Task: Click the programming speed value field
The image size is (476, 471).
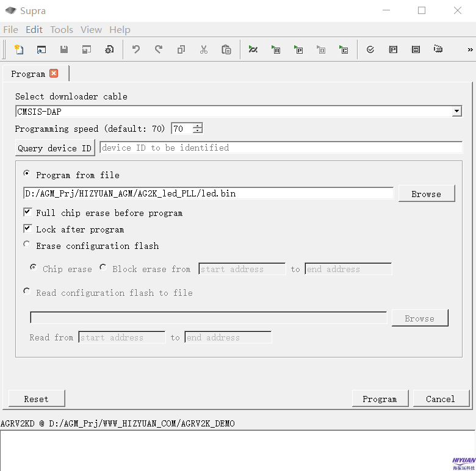Action: point(182,129)
